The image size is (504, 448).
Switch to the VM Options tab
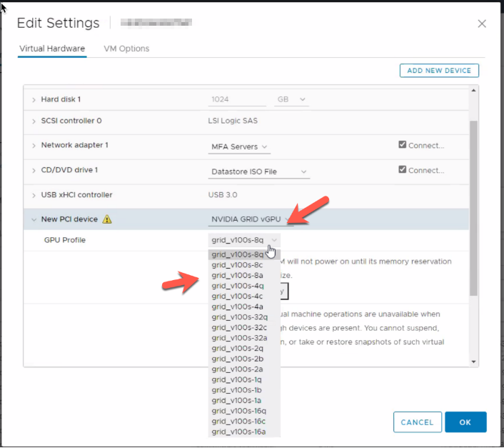pos(126,49)
